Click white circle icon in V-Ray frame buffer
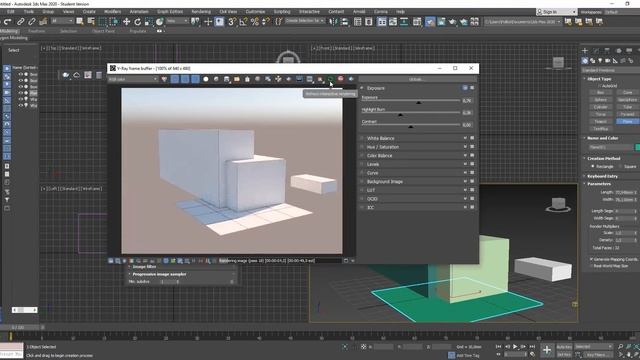This screenshot has height=360, width=640. (206, 79)
